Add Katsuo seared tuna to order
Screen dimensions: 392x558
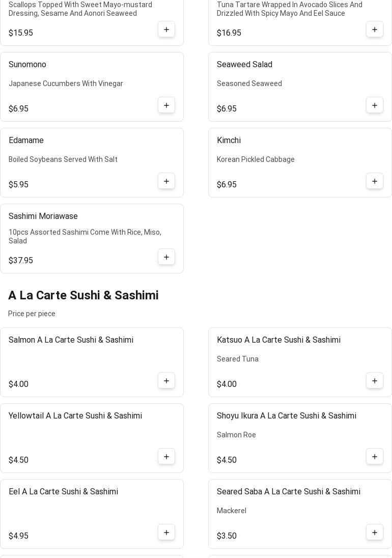(375, 381)
